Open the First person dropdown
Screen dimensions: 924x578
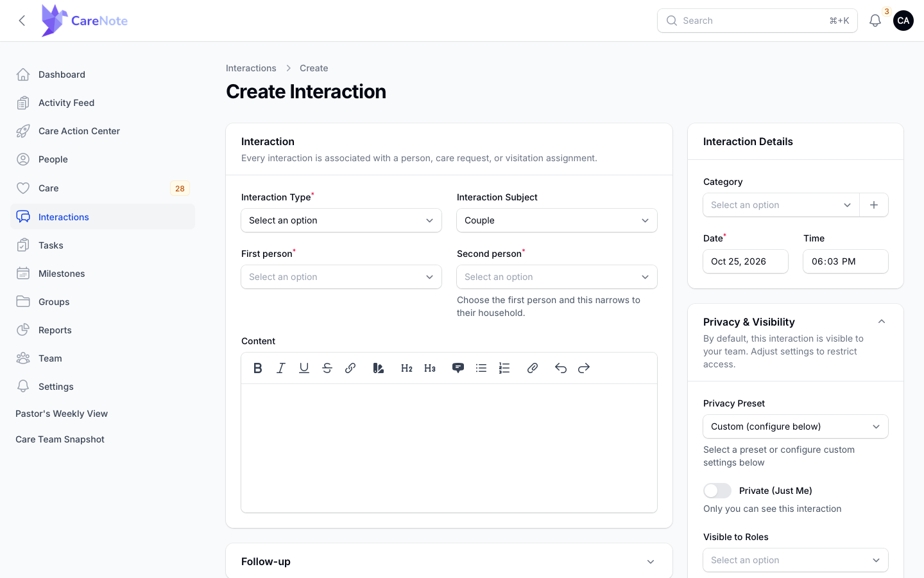coord(341,277)
